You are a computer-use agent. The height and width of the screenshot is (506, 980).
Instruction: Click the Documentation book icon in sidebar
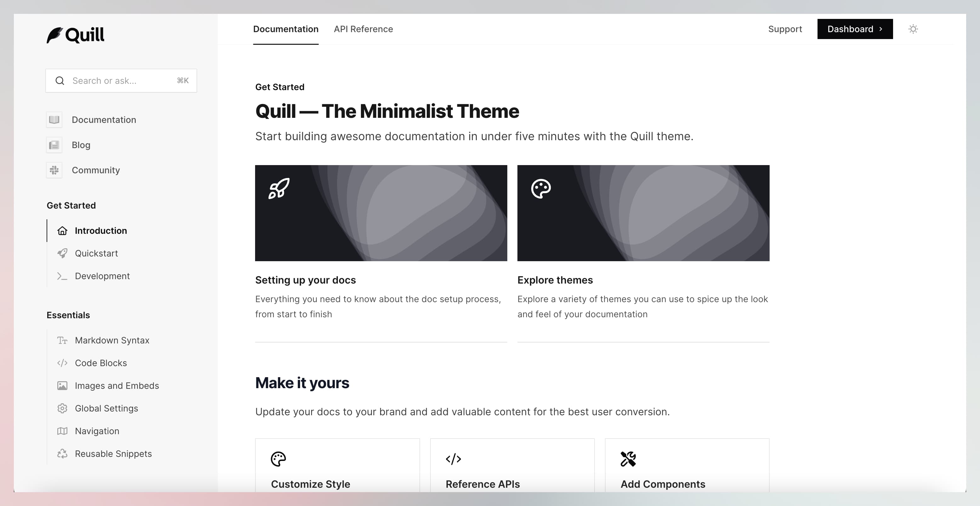[54, 119]
